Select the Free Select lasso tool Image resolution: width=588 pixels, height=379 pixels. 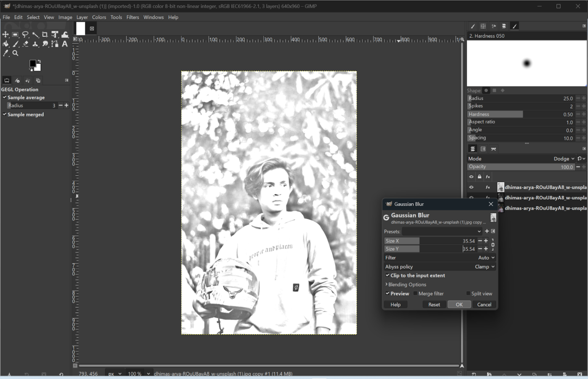coord(25,34)
